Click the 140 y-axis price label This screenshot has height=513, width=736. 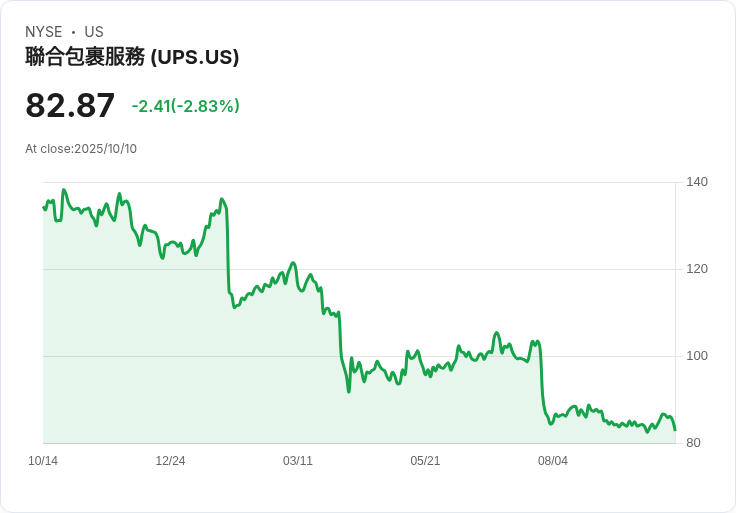pyautogui.click(x=697, y=182)
